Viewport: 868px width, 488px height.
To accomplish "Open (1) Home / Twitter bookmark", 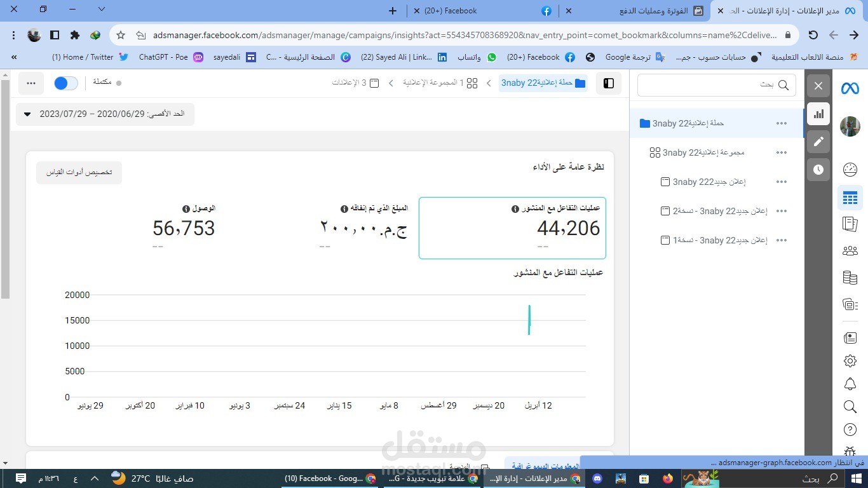I will pyautogui.click(x=90, y=57).
